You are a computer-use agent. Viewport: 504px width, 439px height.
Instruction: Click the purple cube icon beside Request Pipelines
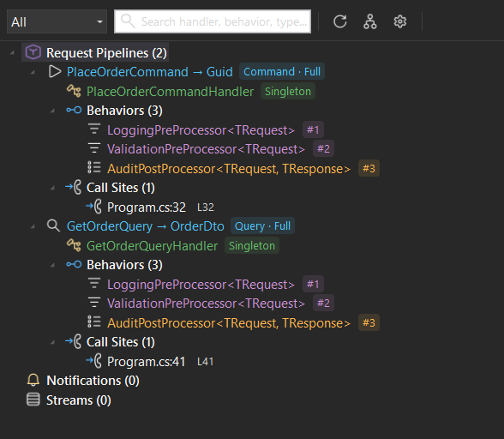tap(33, 52)
